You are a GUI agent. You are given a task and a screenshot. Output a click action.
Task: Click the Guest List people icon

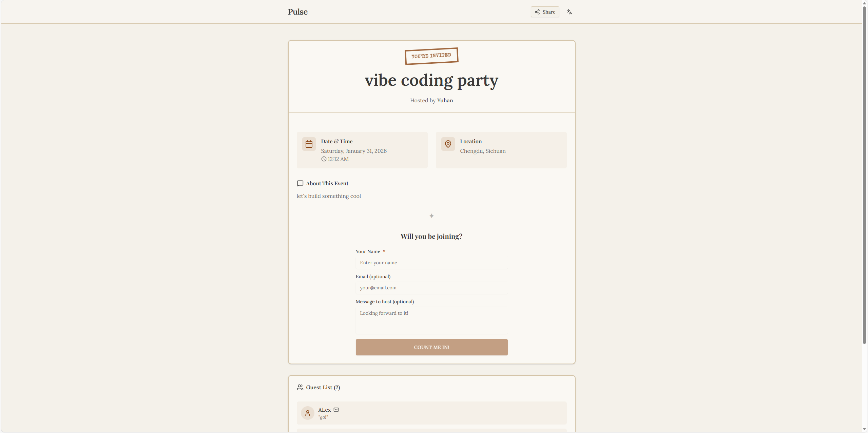[300, 387]
